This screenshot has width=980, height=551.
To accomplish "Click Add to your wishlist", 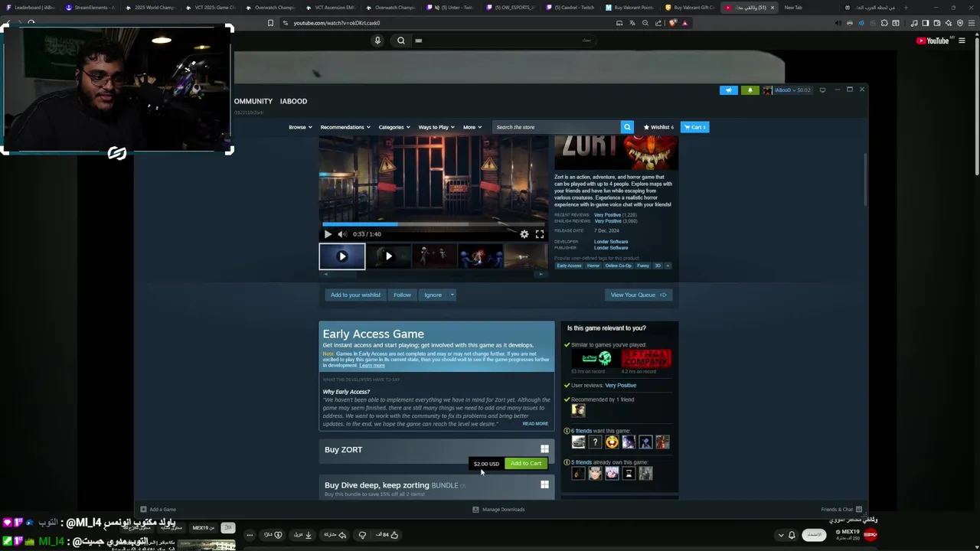I will point(355,295).
